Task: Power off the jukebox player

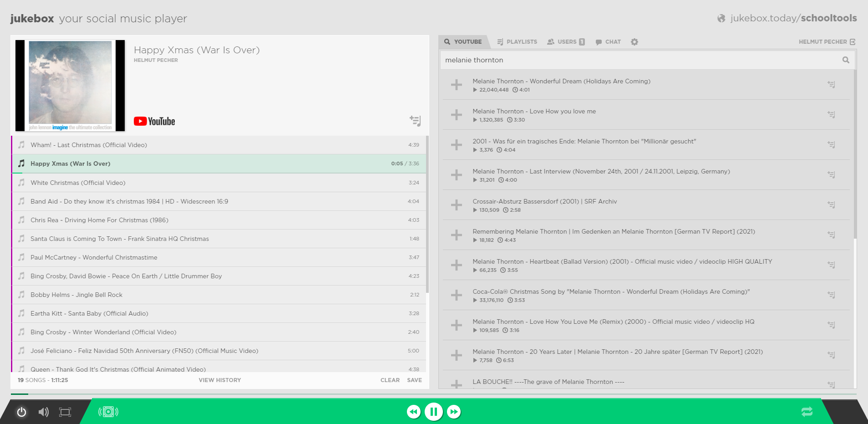Action: coord(21,411)
